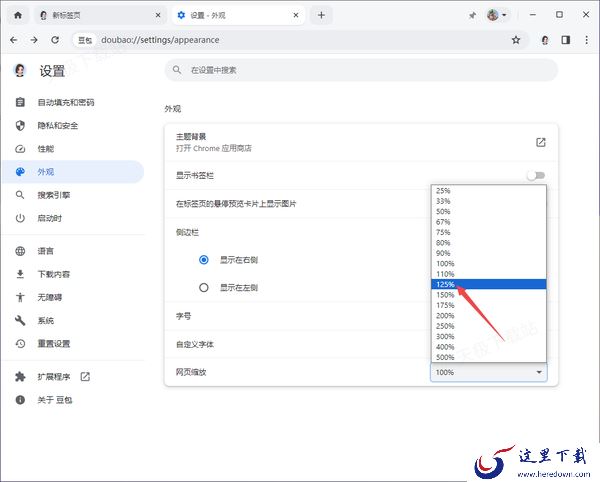Open the 扩展程序 link in sidebar
The width and height of the screenshot is (600, 482).
point(55,377)
